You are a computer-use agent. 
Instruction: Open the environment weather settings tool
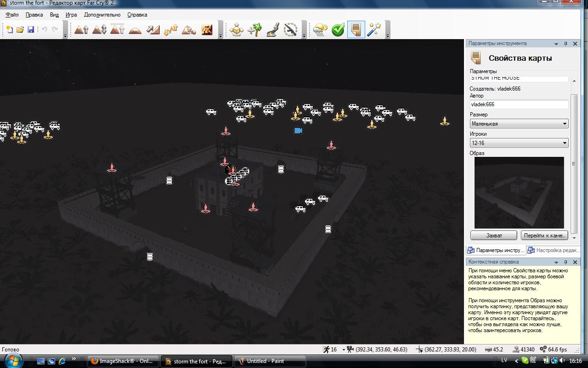320,30
